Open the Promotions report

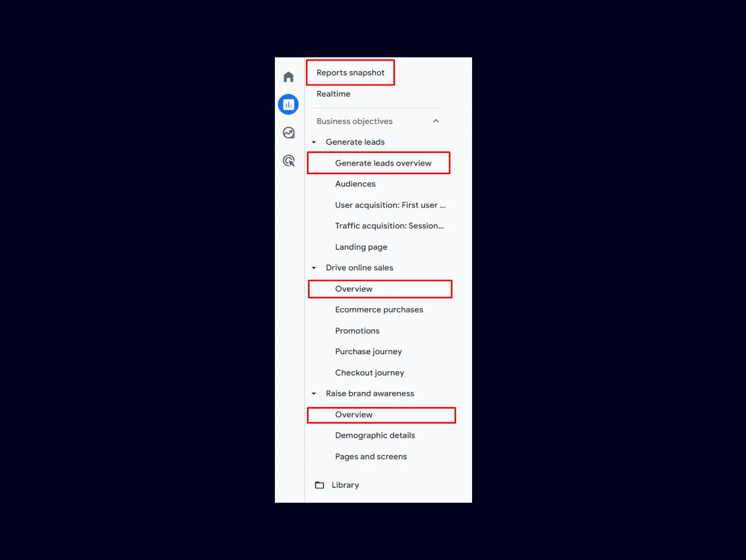pos(357,330)
